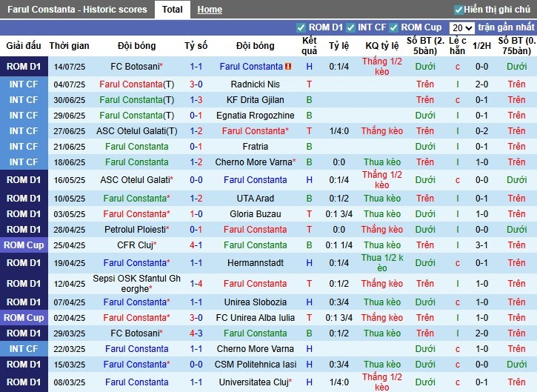
Task: Click the ROM Cup label for CFR Cluj match
Action: pos(24,245)
